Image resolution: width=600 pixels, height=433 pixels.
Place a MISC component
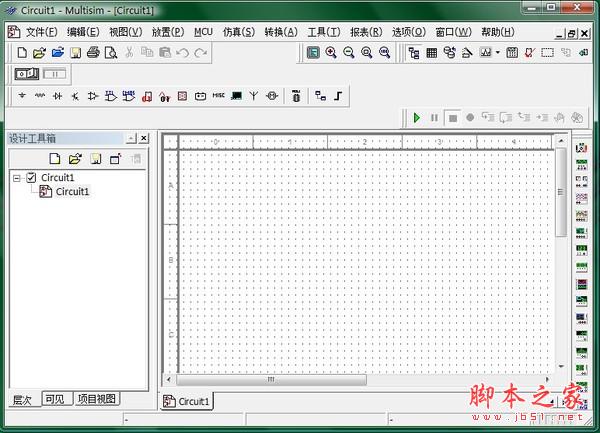[218, 96]
